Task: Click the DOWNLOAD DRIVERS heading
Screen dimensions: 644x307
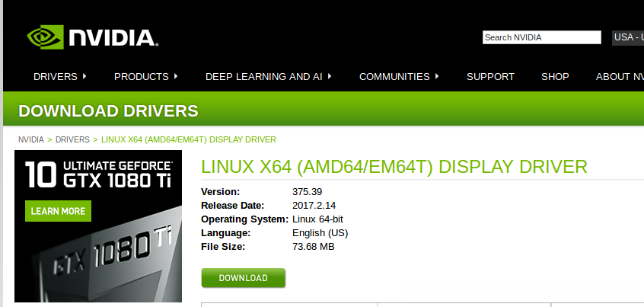Action: (x=108, y=111)
